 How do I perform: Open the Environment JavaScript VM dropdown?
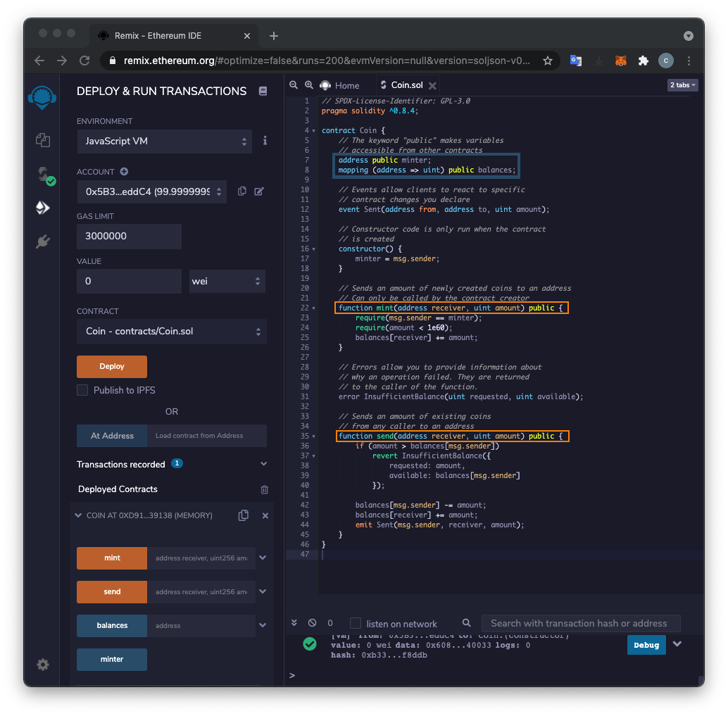pos(165,141)
